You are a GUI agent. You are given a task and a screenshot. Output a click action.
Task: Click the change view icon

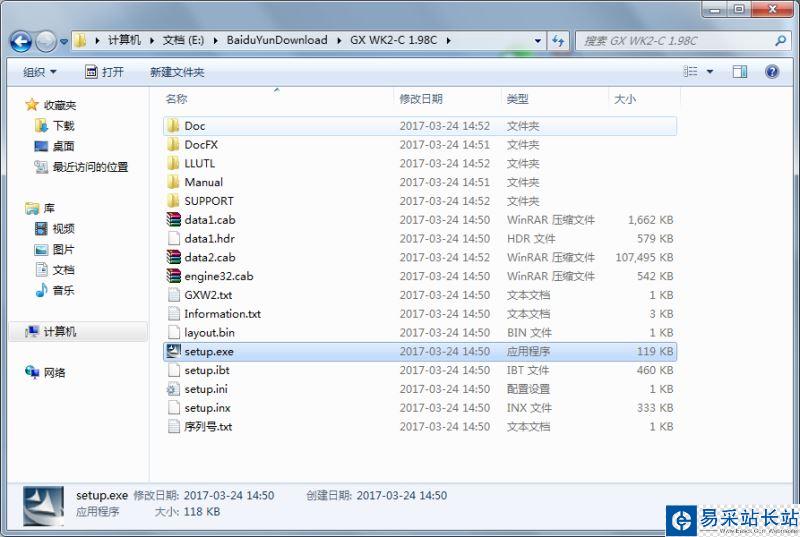pyautogui.click(x=690, y=72)
